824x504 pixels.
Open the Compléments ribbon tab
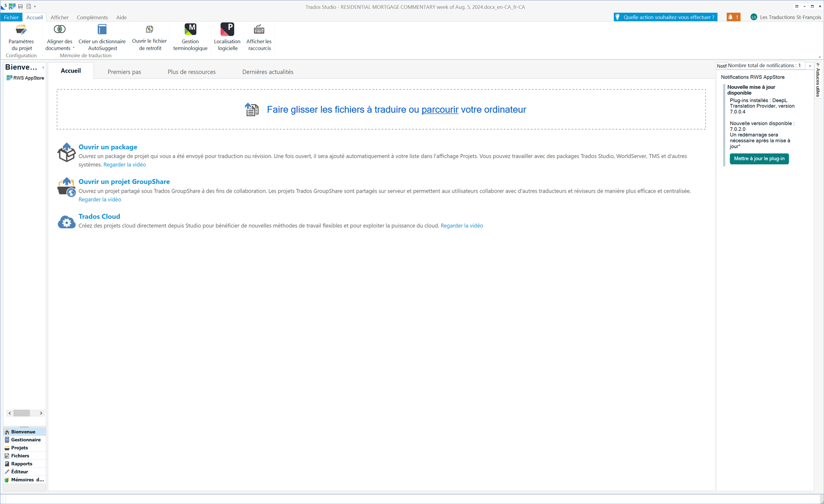92,17
